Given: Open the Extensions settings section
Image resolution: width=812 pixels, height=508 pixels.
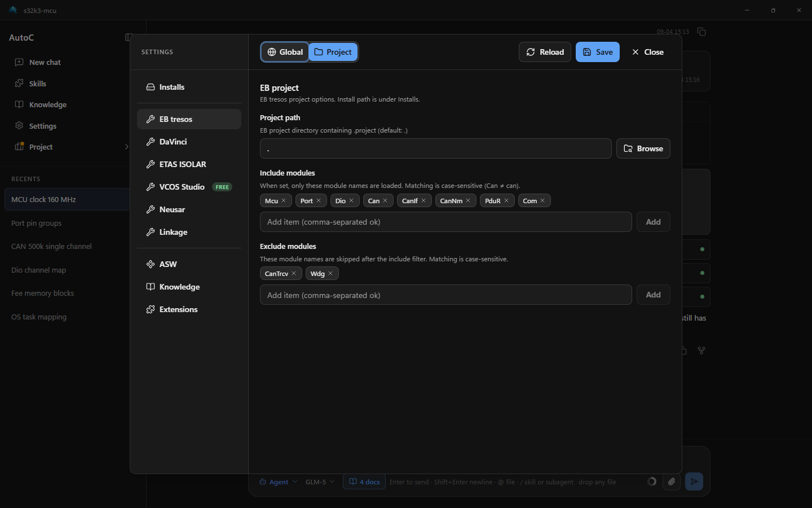Looking at the screenshot, I should point(189,309).
